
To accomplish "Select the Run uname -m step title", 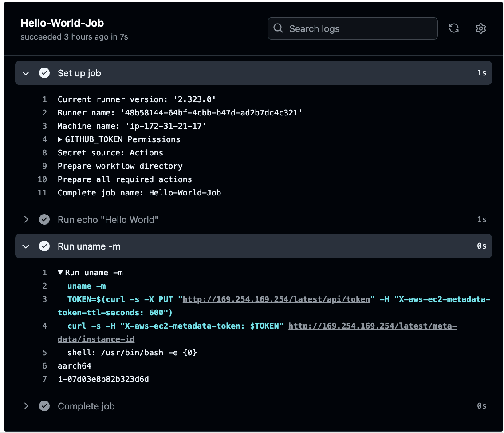I will (89, 246).
